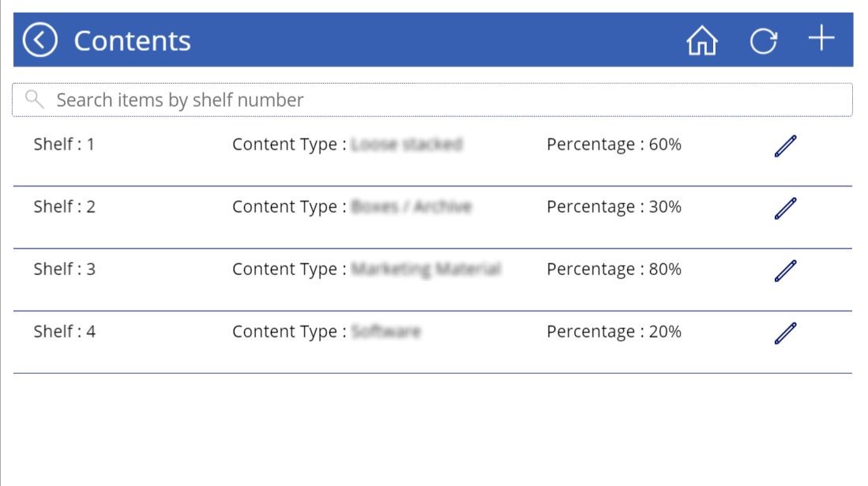The image size is (868, 486).
Task: Refresh the contents list
Action: [764, 41]
